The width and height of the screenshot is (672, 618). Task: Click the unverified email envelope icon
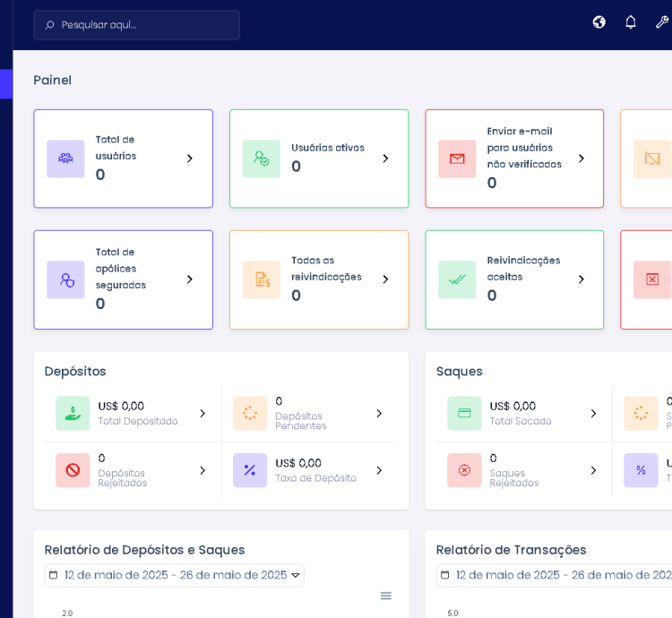click(457, 159)
